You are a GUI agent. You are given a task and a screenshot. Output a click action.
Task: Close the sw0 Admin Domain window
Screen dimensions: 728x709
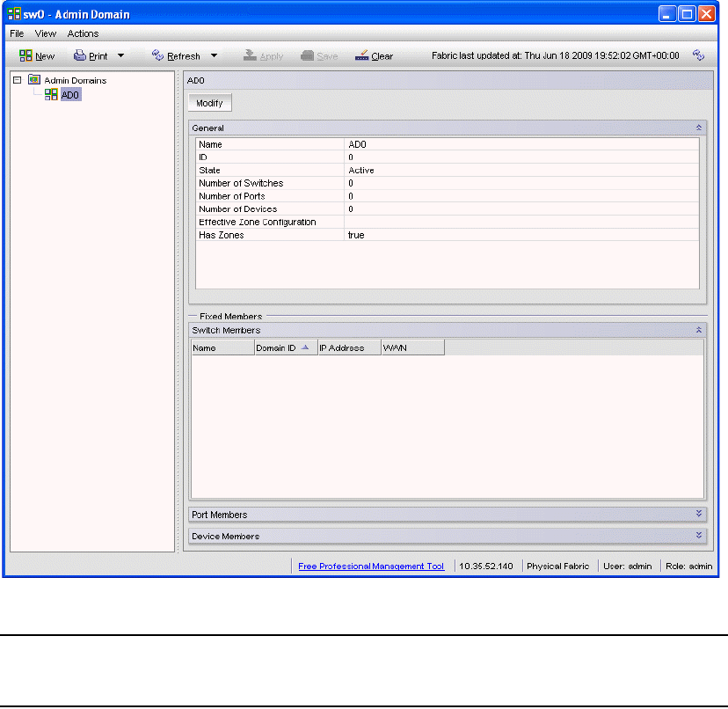[x=707, y=14]
